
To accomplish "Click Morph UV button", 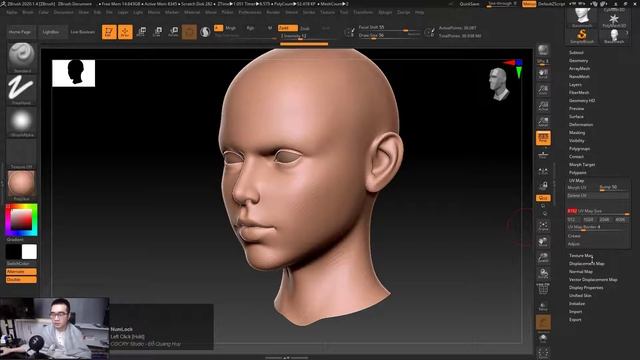I will point(582,187).
